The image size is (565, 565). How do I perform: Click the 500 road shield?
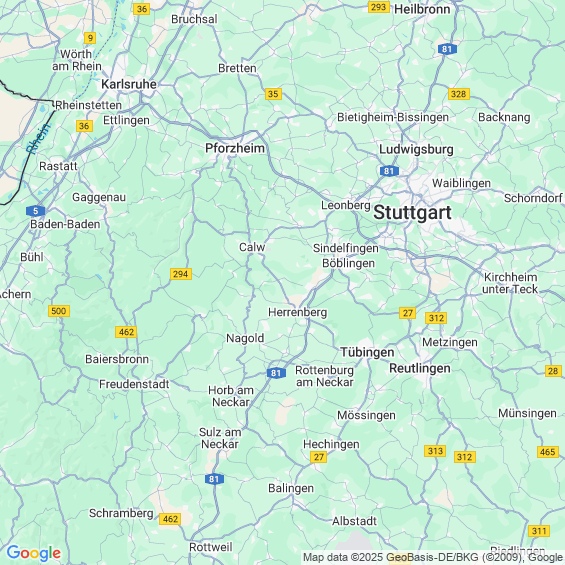click(x=59, y=311)
